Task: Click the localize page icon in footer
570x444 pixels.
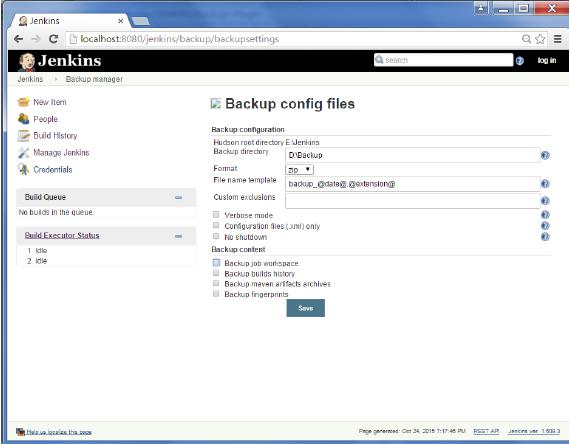Action: point(20,432)
